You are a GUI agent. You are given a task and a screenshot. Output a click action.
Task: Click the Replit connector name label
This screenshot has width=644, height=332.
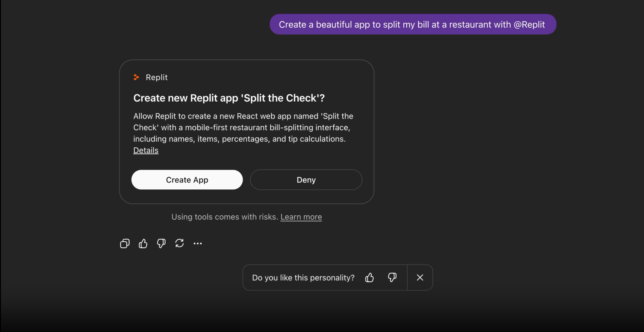point(156,77)
